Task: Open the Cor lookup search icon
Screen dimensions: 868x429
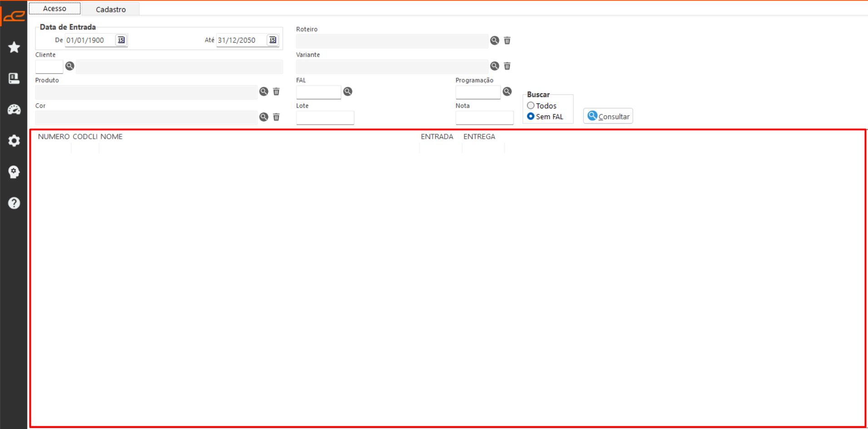Action: pyautogui.click(x=264, y=117)
